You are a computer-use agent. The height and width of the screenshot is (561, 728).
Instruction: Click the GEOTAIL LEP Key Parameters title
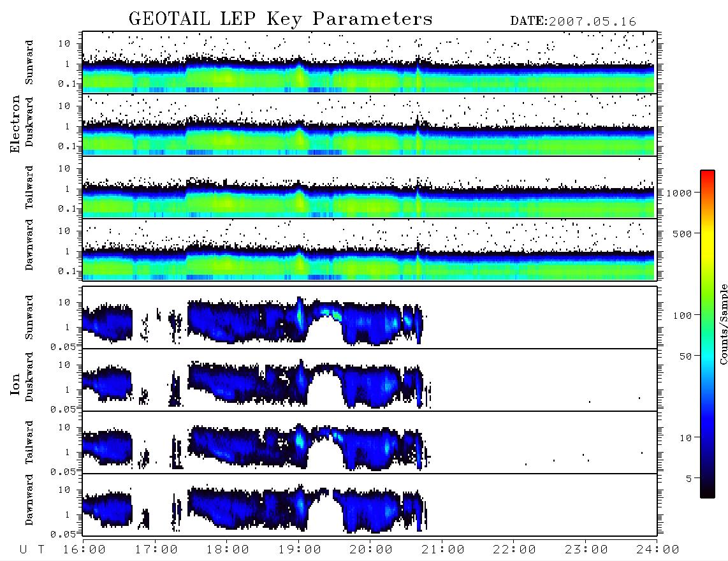coord(280,19)
